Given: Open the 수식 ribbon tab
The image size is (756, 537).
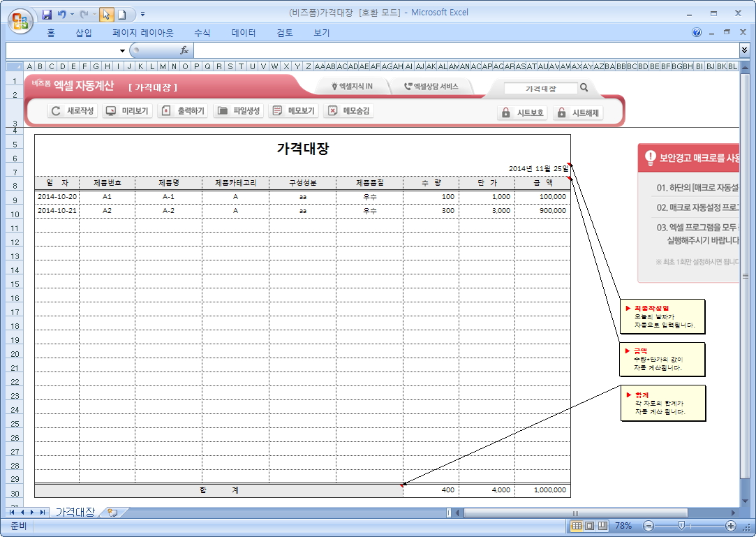Looking at the screenshot, I should point(202,33).
